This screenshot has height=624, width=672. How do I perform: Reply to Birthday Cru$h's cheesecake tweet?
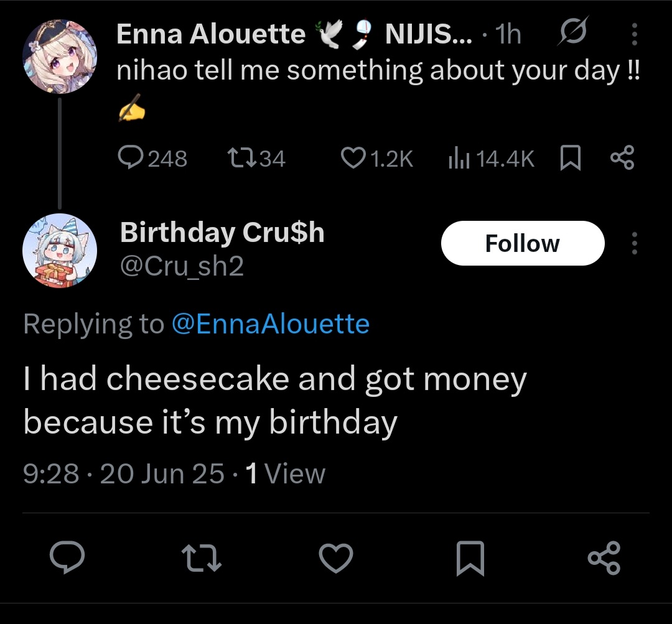67,557
